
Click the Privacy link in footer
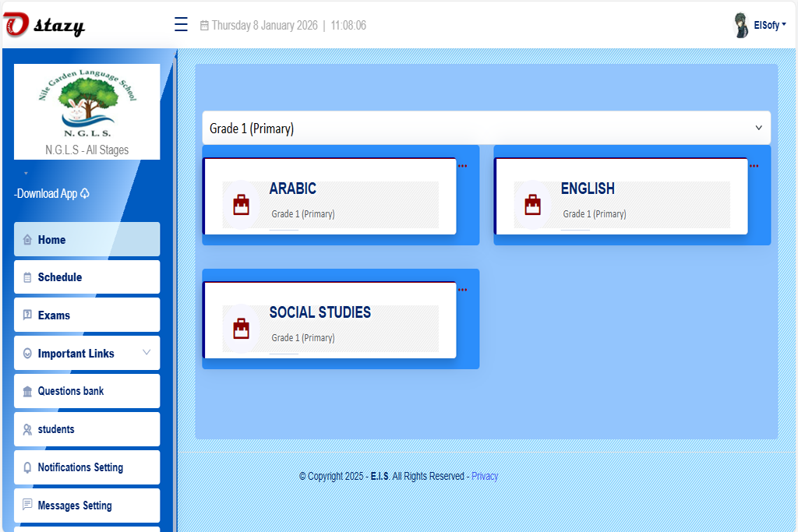(484, 476)
